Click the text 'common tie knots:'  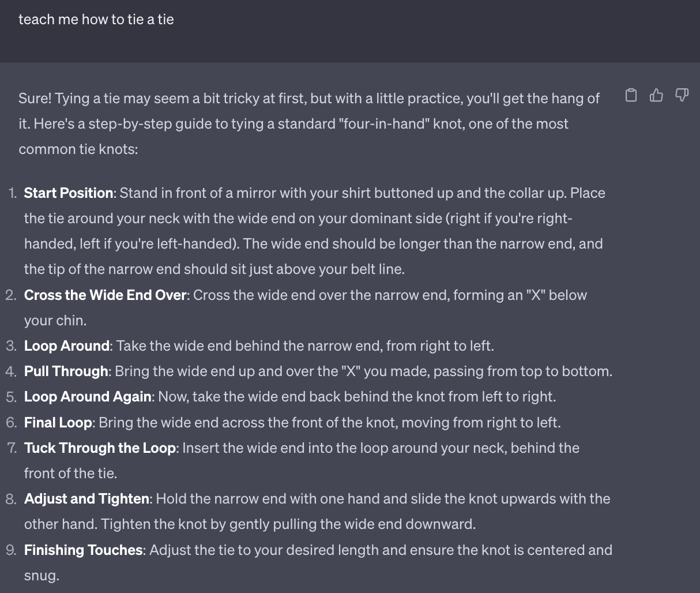click(x=78, y=149)
